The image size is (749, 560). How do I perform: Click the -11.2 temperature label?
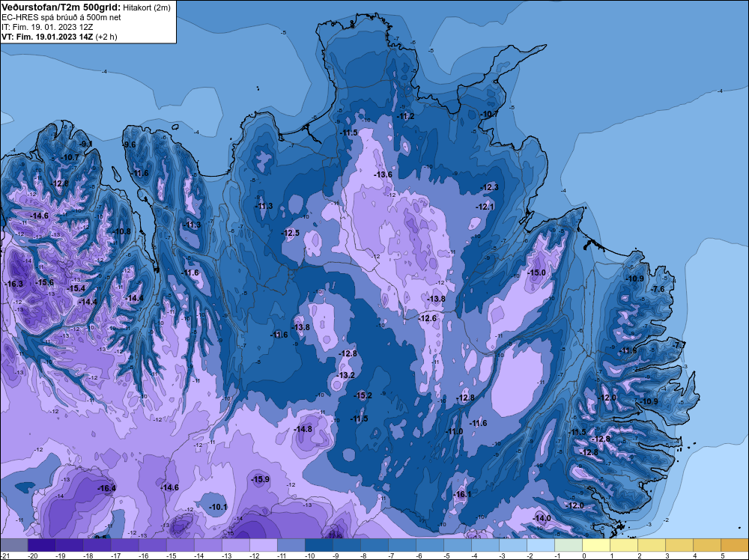(x=405, y=116)
